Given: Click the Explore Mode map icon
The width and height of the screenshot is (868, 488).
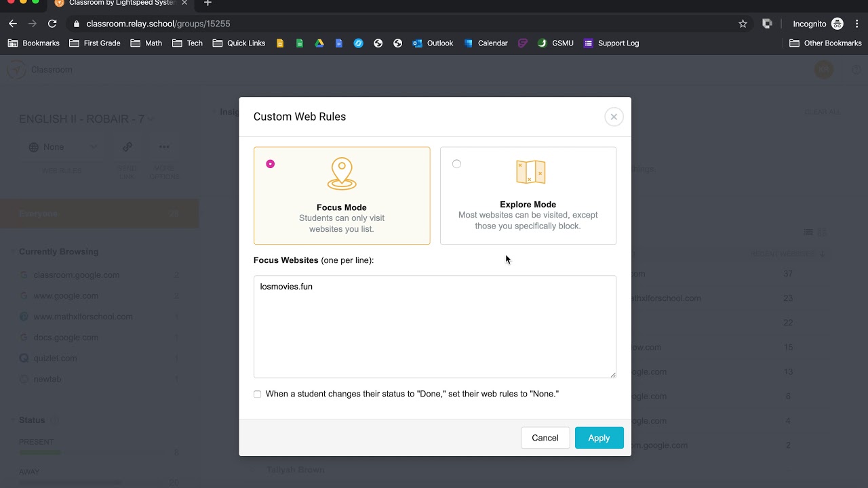Looking at the screenshot, I should click(x=530, y=172).
